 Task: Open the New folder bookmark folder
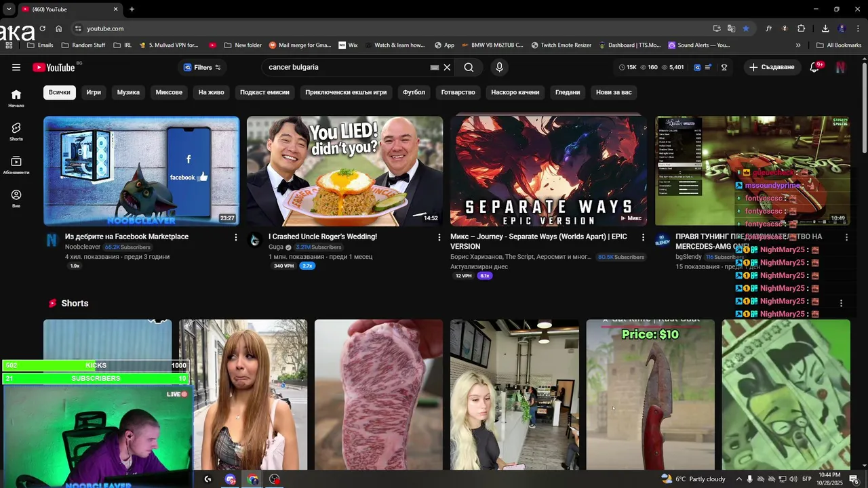click(x=242, y=45)
